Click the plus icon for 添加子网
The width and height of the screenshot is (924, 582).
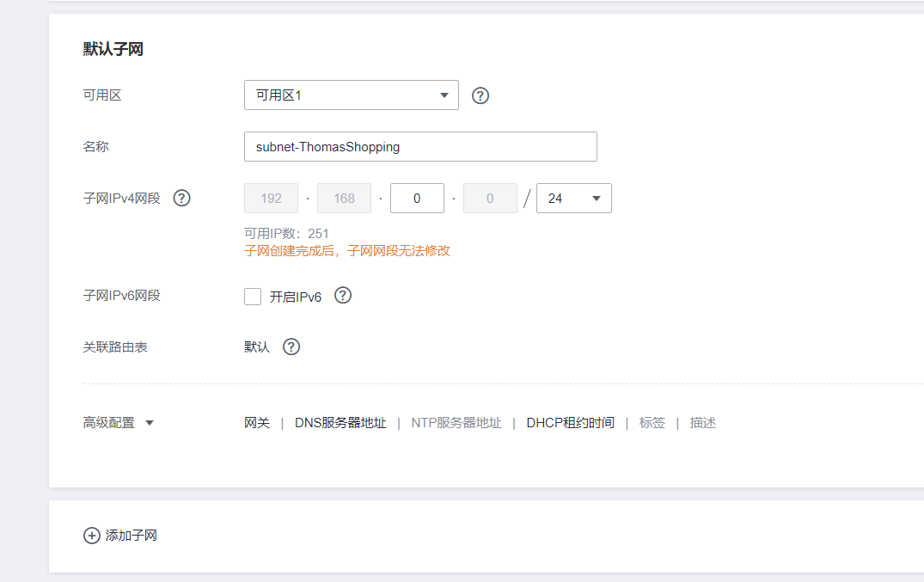coord(91,536)
